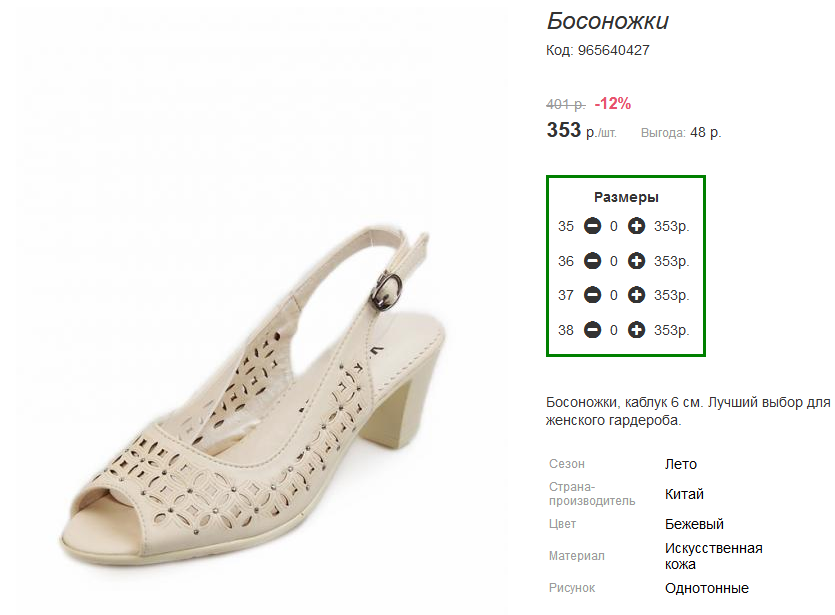Click the quantity value for size 36
This screenshot has height=615, width=835.
(x=614, y=261)
